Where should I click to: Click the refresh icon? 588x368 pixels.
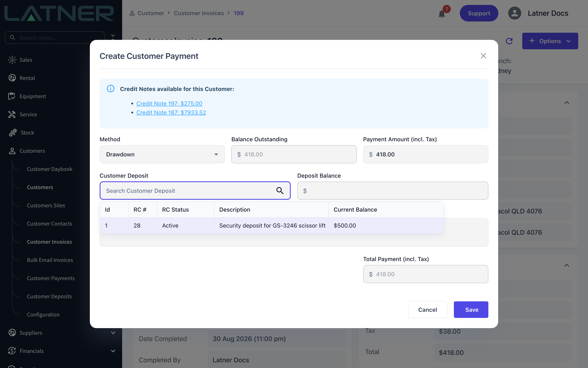(x=509, y=41)
